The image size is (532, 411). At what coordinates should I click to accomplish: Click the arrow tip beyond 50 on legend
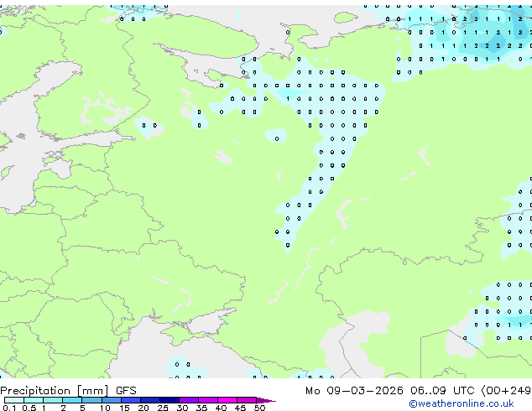(266, 400)
